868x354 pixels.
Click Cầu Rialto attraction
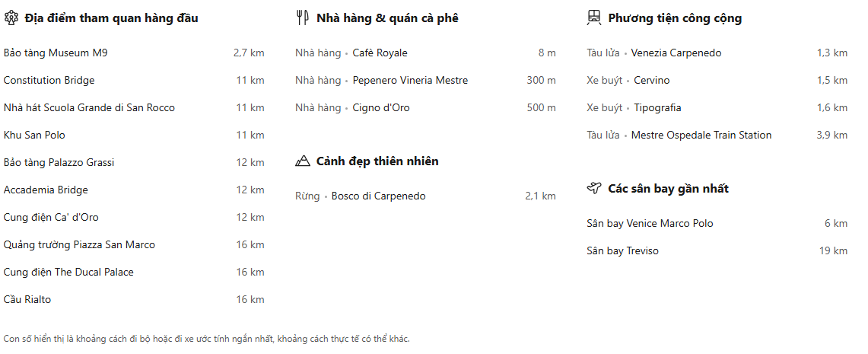(x=27, y=300)
